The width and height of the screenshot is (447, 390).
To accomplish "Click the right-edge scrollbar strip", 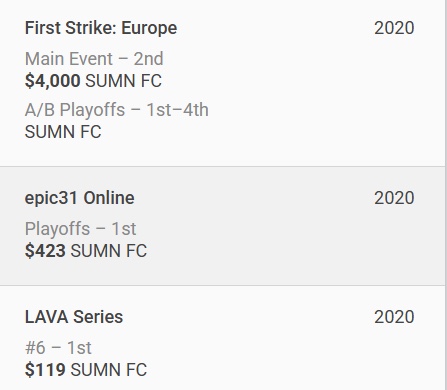I will tap(446, 195).
